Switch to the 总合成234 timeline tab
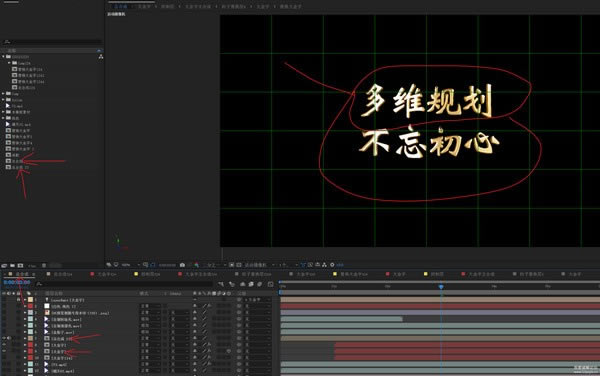Screen dimensions: 600x376 tap(63, 274)
